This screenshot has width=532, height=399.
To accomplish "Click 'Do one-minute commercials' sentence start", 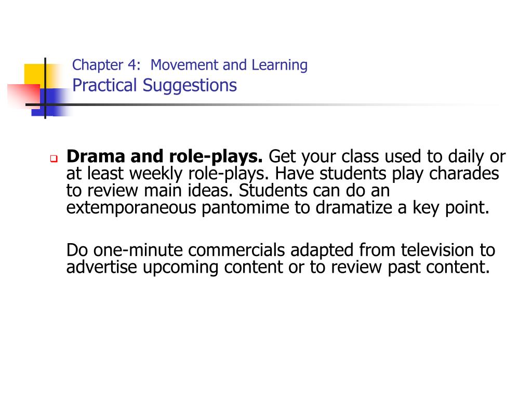I will click(x=176, y=250).
